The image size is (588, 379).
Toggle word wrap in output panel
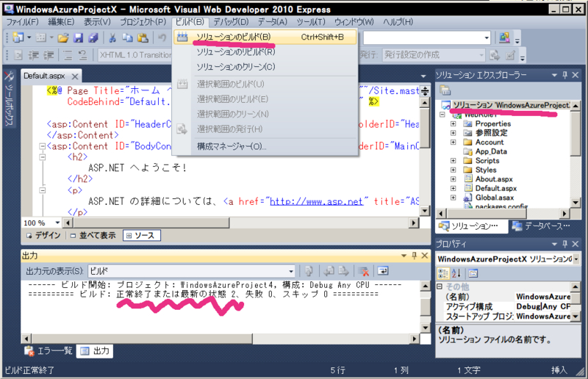[382, 270]
